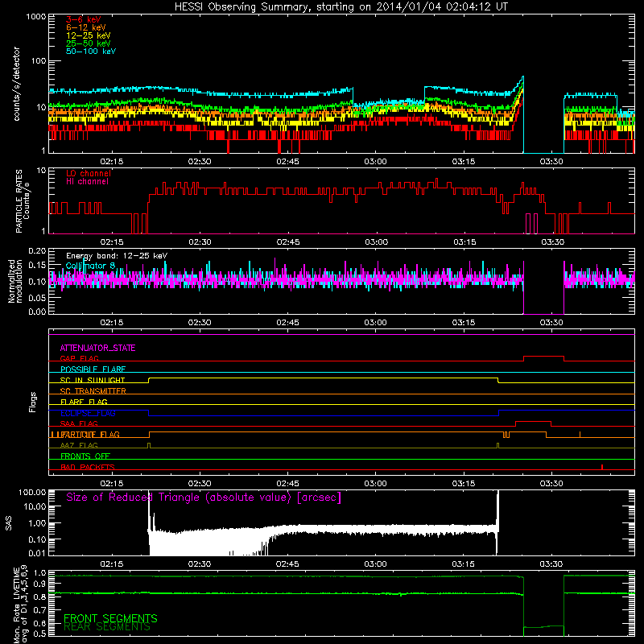The image size is (644, 644).
Task: Select the SC_TRANSMITTER flag label
Action: 93,391
